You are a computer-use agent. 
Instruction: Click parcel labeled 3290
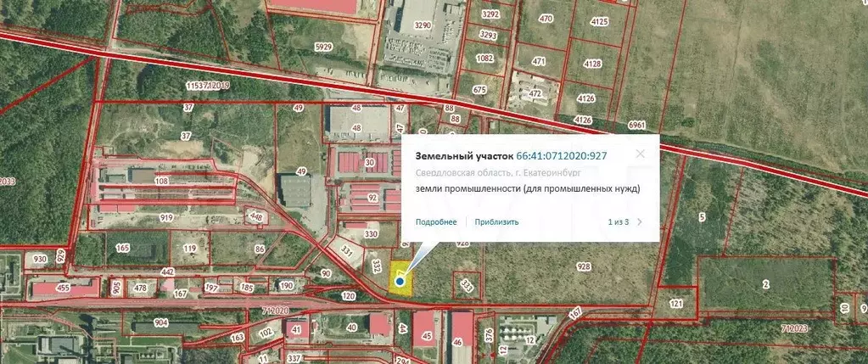pos(423,27)
